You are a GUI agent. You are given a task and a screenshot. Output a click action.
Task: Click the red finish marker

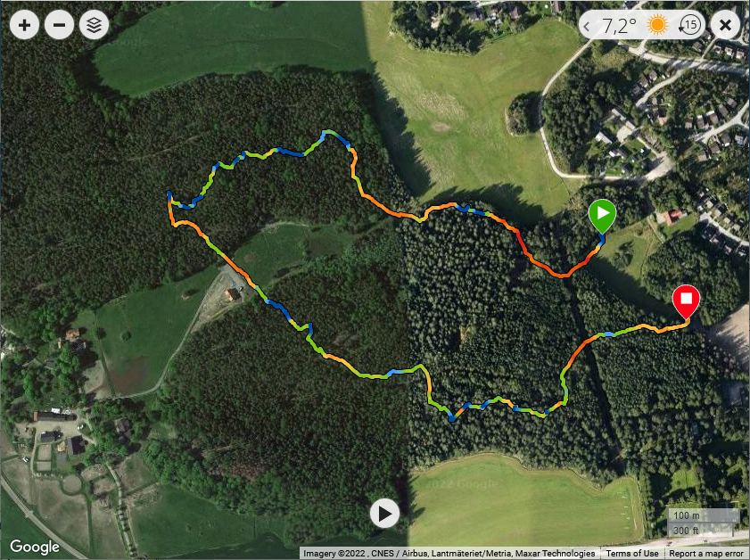point(686,301)
